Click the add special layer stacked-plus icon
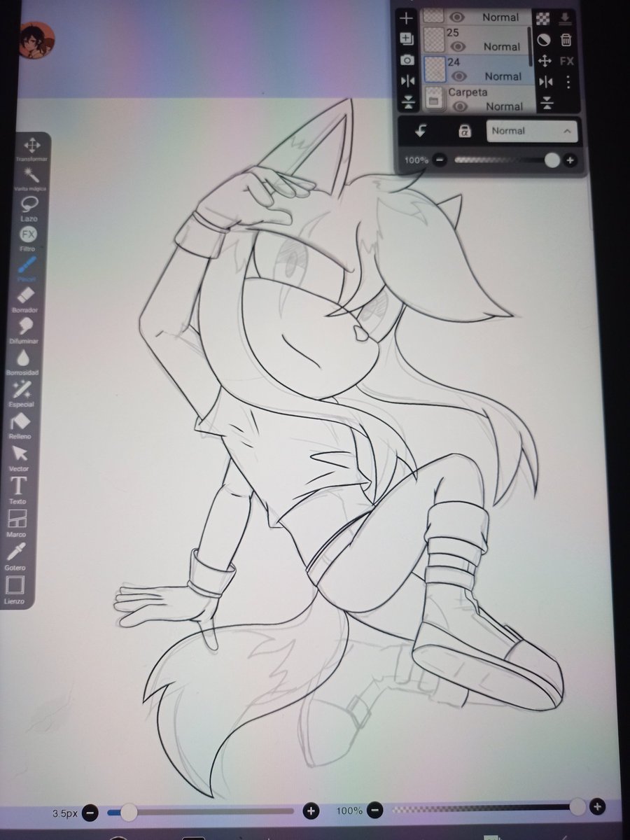This screenshot has width=630, height=840. (407, 38)
